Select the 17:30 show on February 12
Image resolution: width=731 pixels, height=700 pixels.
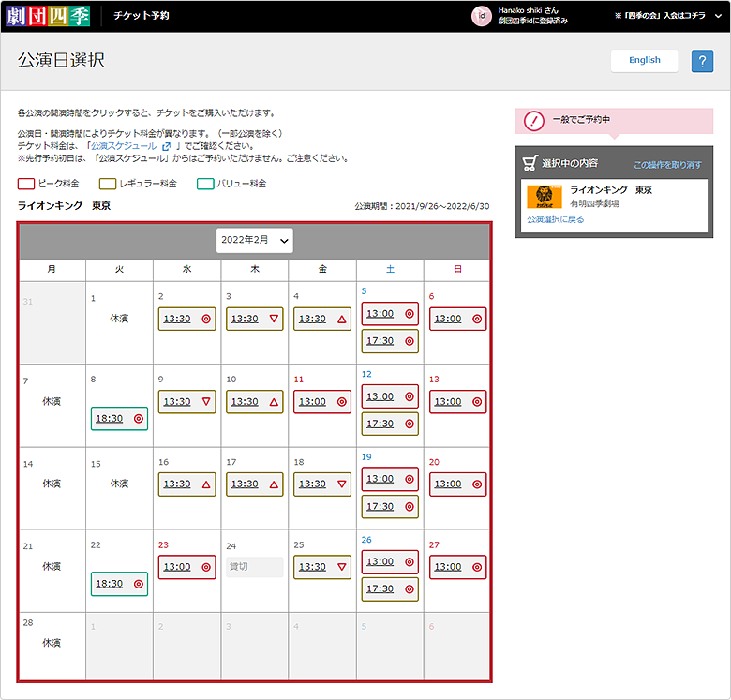(390, 424)
